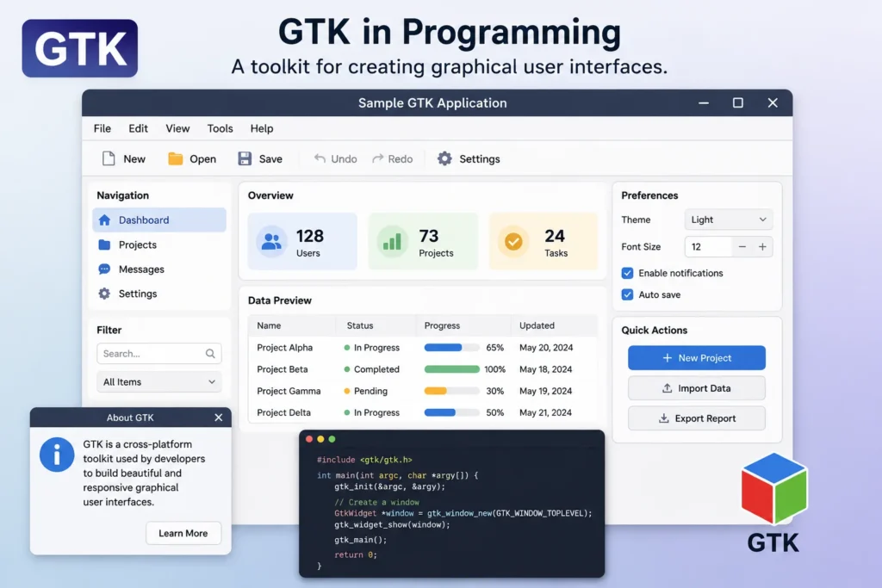
Task: Click Project Gamma progress bar
Action: pyautogui.click(x=451, y=391)
